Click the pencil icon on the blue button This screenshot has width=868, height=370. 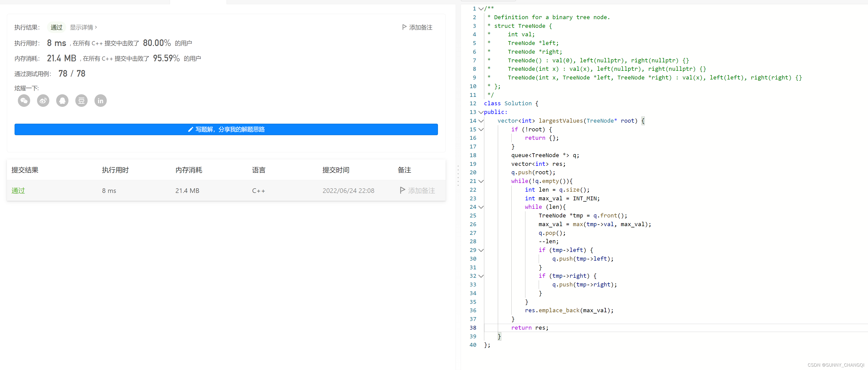(x=191, y=130)
